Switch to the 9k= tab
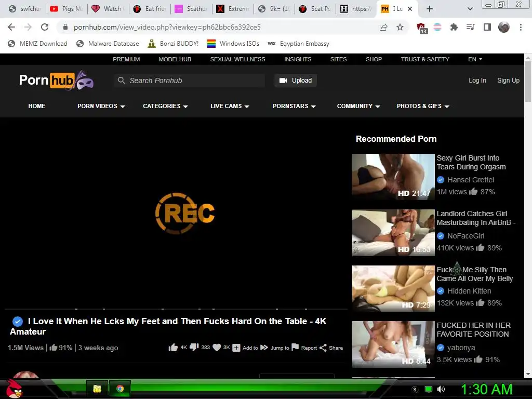The width and height of the screenshot is (532, 399). [274, 9]
